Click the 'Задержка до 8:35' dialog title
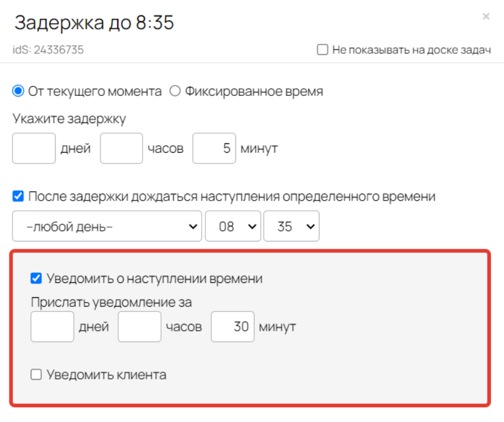Viewport: 504px width, 422px height. pos(94,22)
